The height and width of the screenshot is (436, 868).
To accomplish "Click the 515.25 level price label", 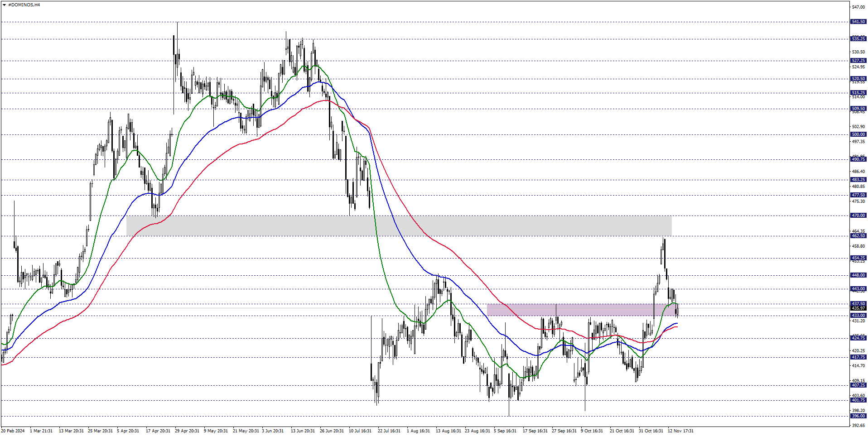I will coord(858,93).
